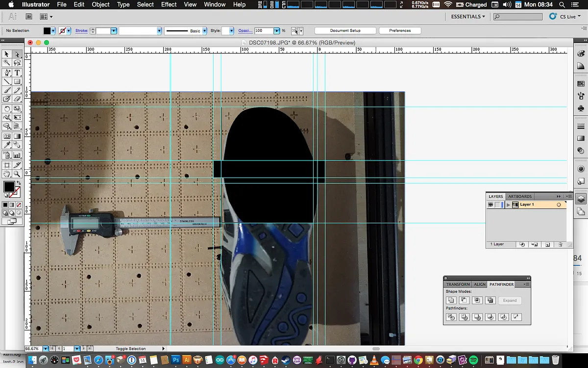This screenshot has width=588, height=368.
Task: Click Layer 1 target circle
Action: pyautogui.click(x=559, y=205)
